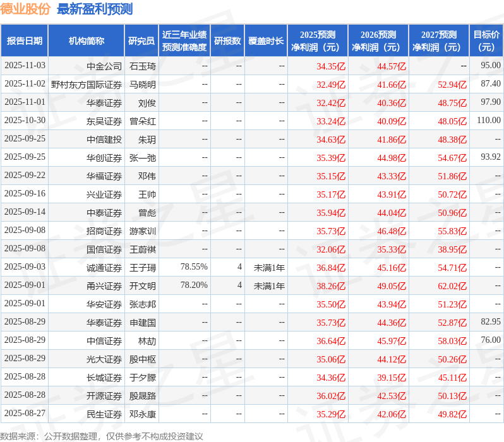The width and height of the screenshot is (504, 442).
Task: Click researcher name 刘俊
Action: point(147,103)
